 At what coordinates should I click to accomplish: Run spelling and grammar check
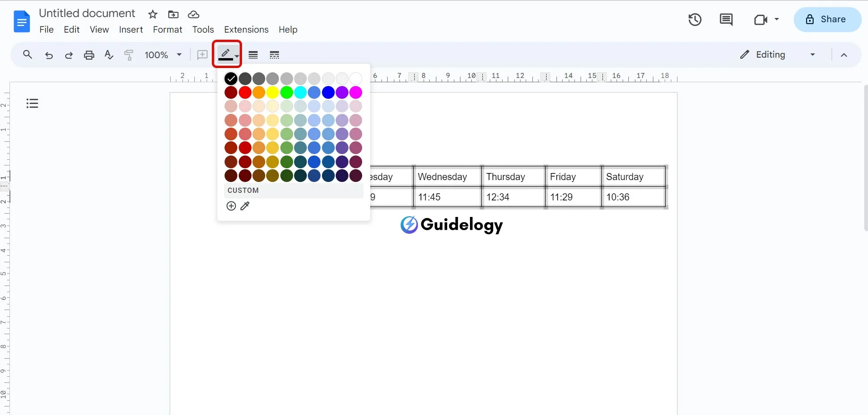pos(109,55)
